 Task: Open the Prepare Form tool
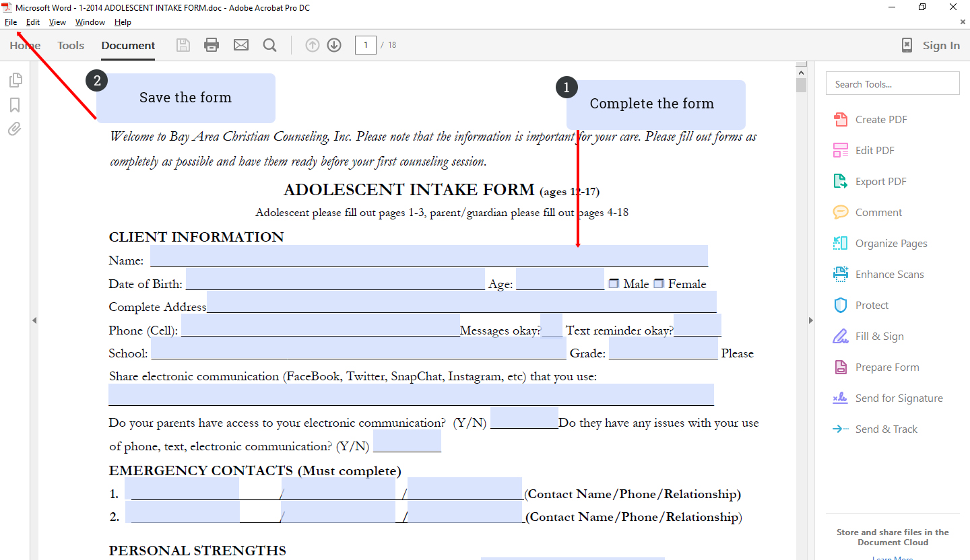(x=886, y=367)
